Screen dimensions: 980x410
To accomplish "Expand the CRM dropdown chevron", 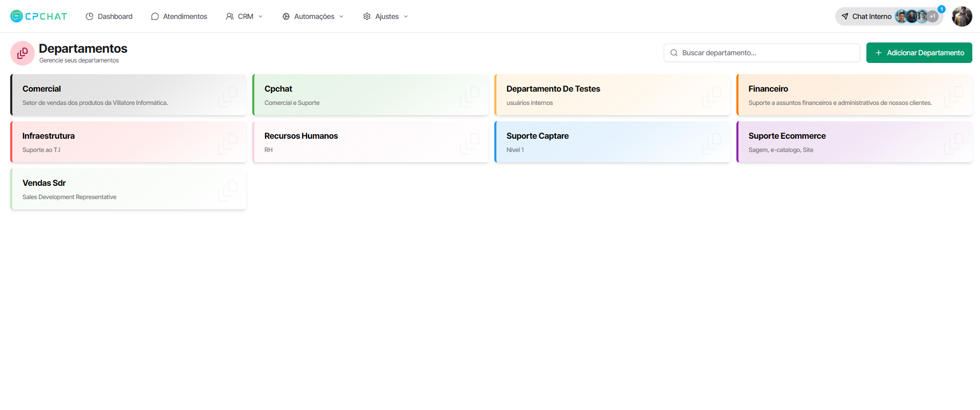I will (x=260, y=16).
